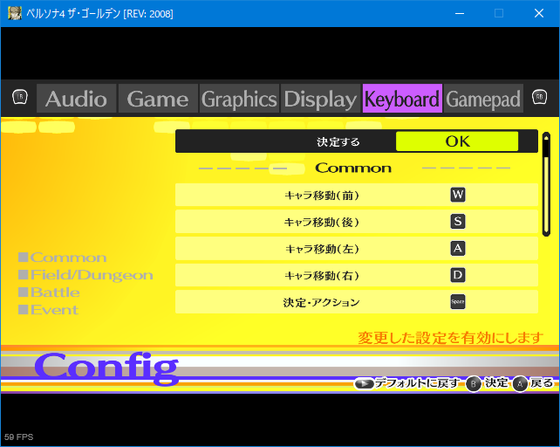Image resolution: width=560 pixels, height=447 pixels.
Task: Open the Game tab
Action: coord(158,99)
